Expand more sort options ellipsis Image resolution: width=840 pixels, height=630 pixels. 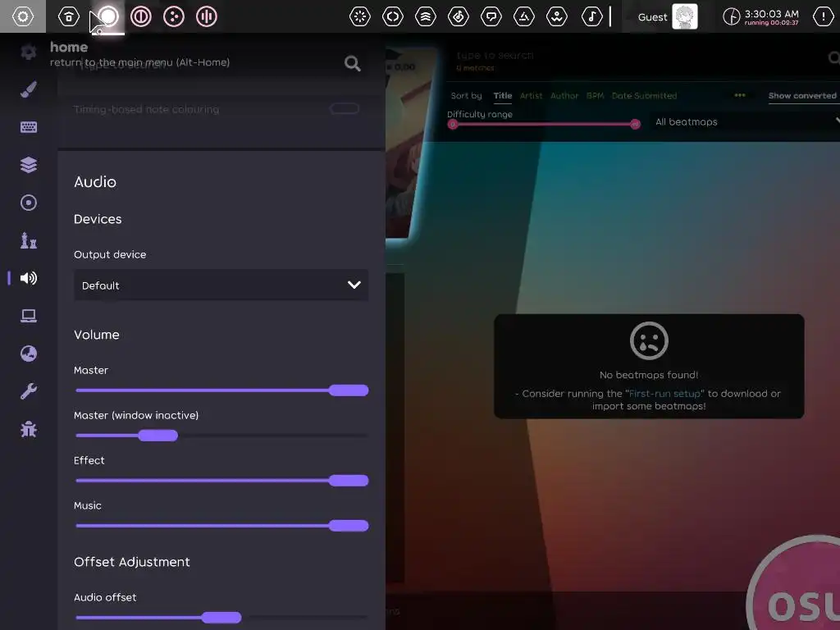tap(740, 95)
